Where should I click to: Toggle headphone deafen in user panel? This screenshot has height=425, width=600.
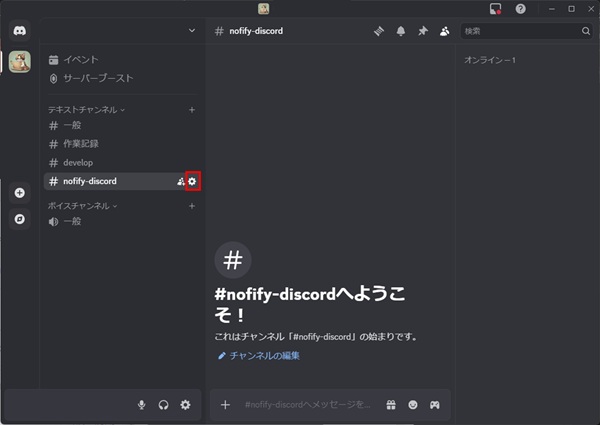click(163, 405)
